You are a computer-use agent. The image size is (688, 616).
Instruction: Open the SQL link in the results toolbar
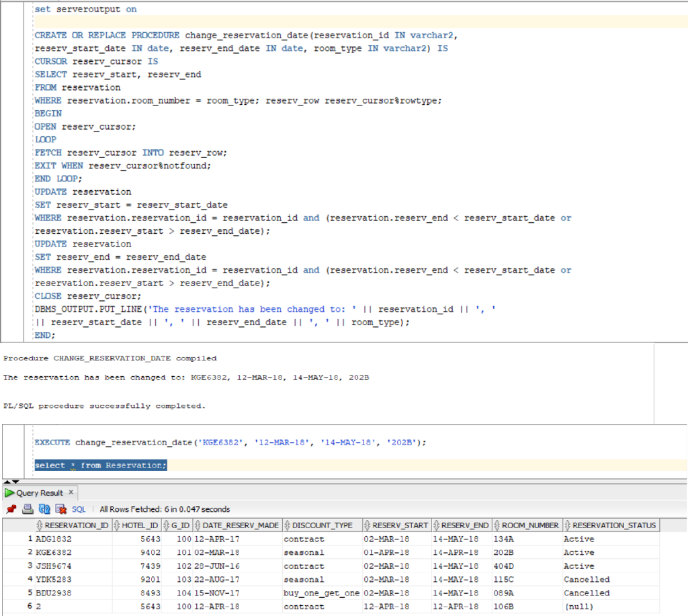click(x=79, y=509)
